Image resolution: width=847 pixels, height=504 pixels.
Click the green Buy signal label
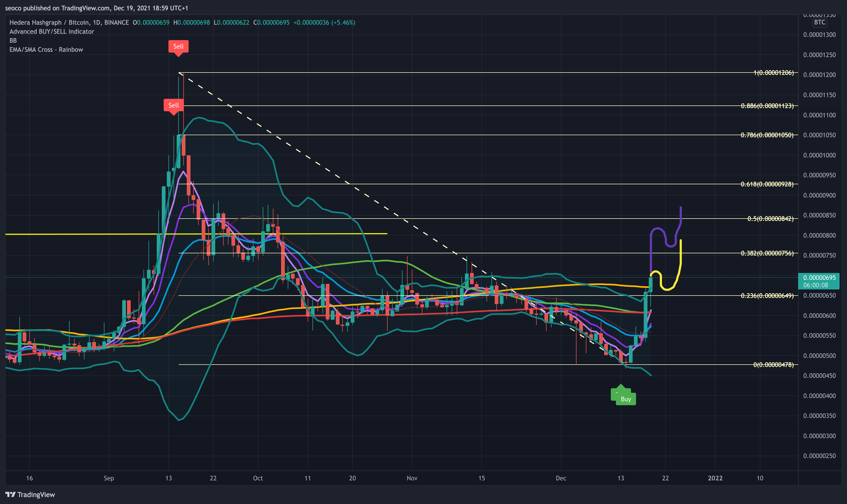[x=625, y=399]
